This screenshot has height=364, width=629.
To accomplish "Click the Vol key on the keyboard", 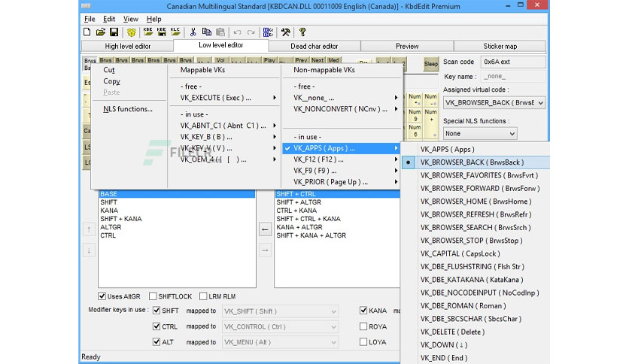I will tap(220, 60).
